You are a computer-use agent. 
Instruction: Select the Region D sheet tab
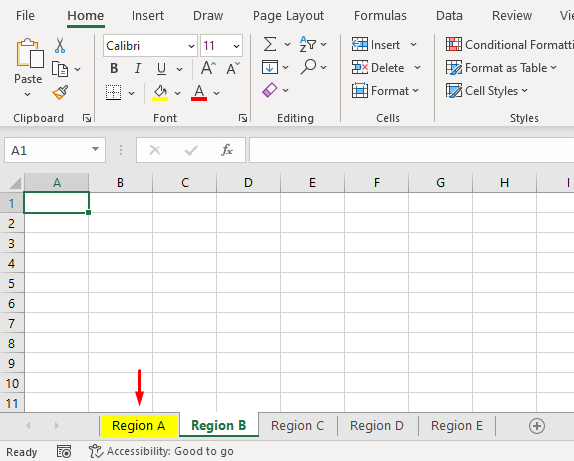[x=377, y=426]
